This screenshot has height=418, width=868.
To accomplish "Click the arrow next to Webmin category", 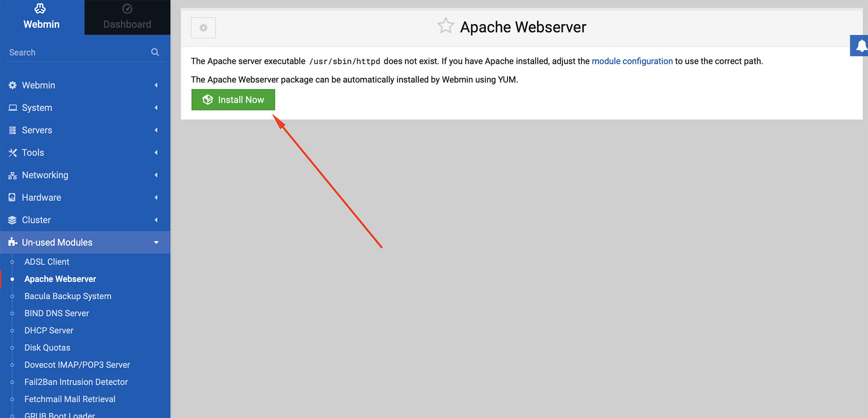I will tap(156, 85).
